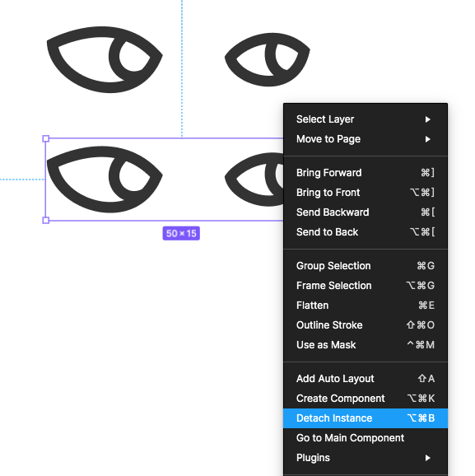Choose Group Selection from the menu
The height and width of the screenshot is (476, 475).
click(x=366, y=266)
